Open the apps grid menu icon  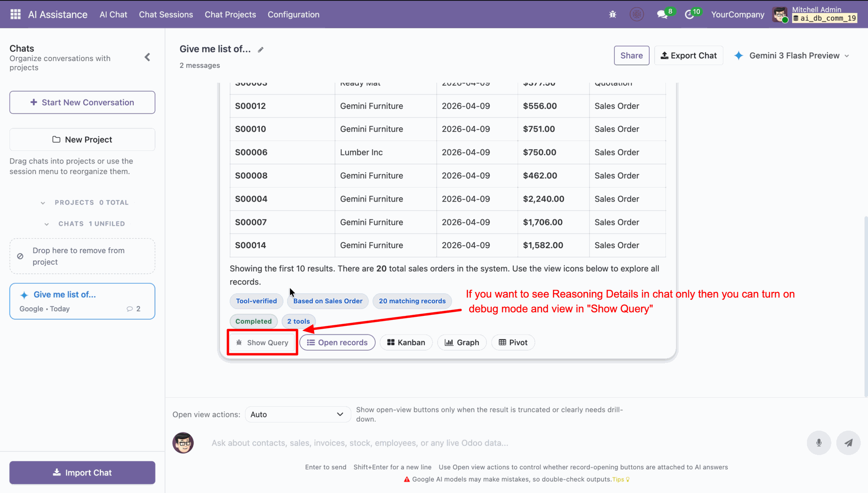(x=15, y=14)
